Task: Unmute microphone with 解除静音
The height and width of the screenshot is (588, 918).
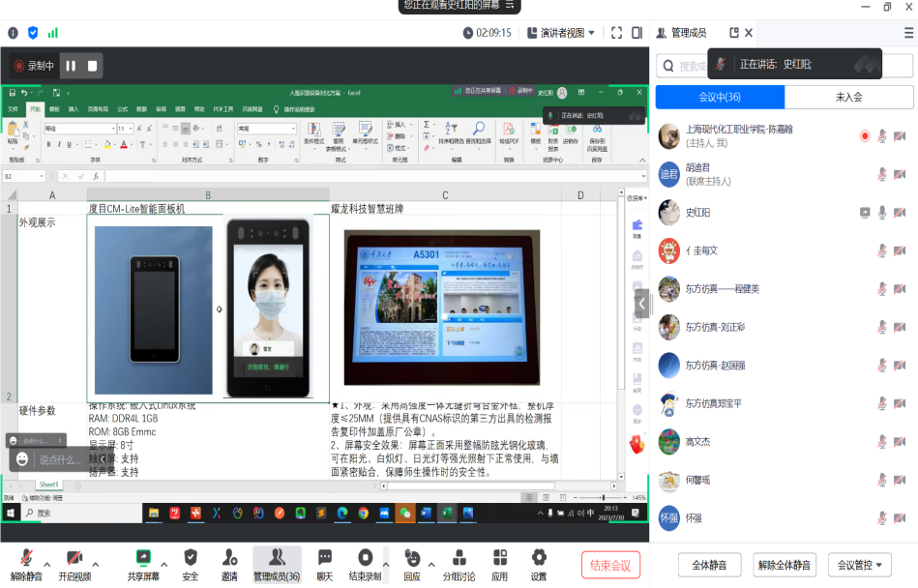Action: tap(26, 562)
